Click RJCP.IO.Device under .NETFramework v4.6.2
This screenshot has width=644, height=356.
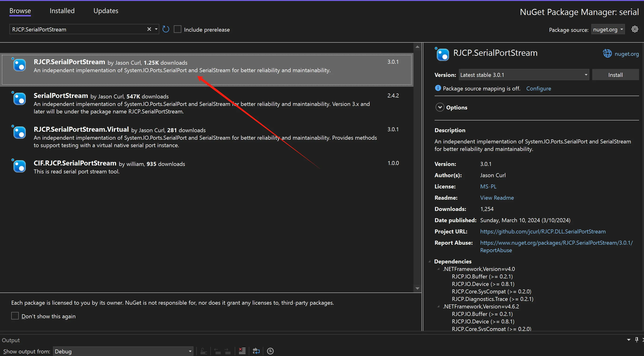483,322
